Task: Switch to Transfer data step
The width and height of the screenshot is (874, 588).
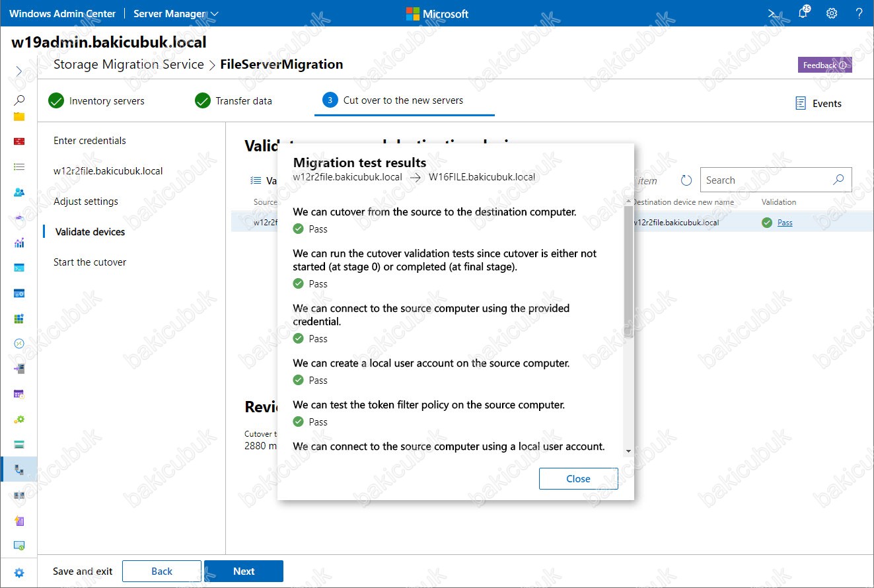Action: click(234, 100)
